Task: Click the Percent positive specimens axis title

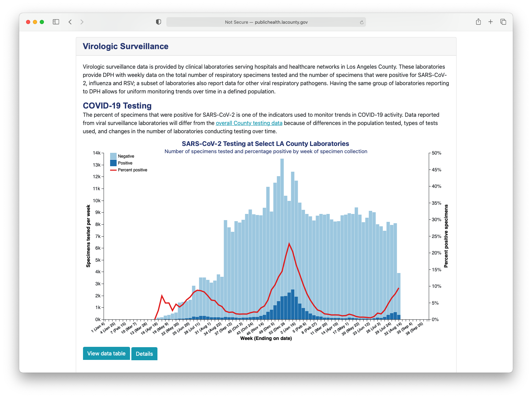Action: click(446, 236)
